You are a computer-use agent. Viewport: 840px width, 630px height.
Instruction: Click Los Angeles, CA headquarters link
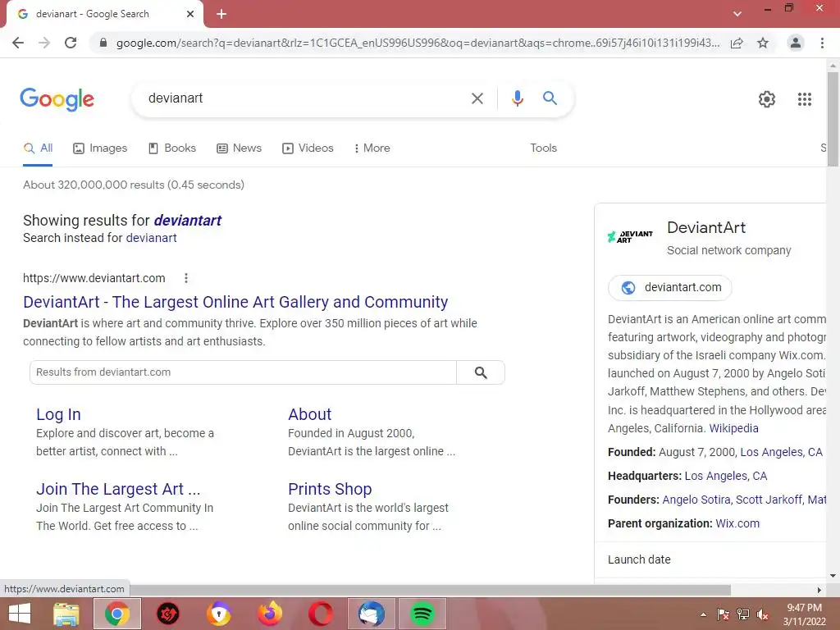[x=725, y=476]
